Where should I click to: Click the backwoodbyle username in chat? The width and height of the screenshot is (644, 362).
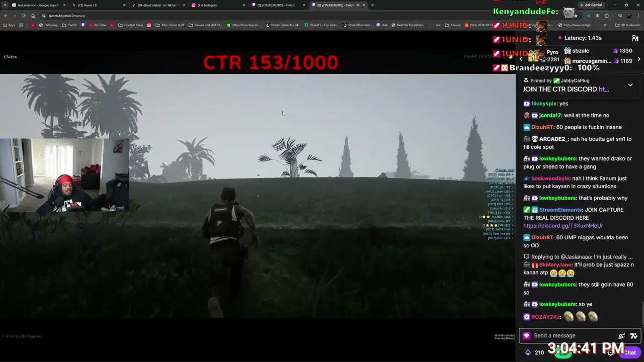pos(550,178)
